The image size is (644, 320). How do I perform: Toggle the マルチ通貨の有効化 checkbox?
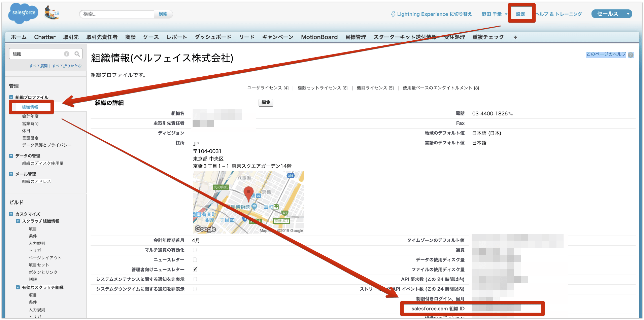tap(195, 250)
